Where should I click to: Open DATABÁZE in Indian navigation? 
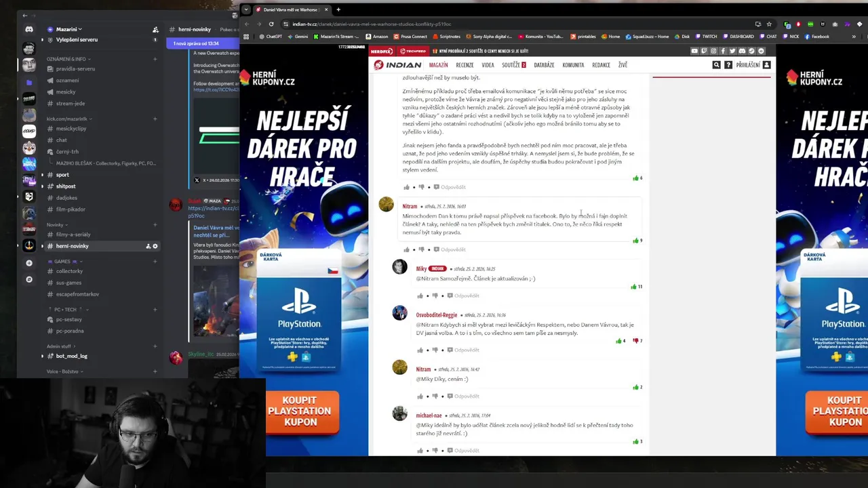tap(544, 65)
